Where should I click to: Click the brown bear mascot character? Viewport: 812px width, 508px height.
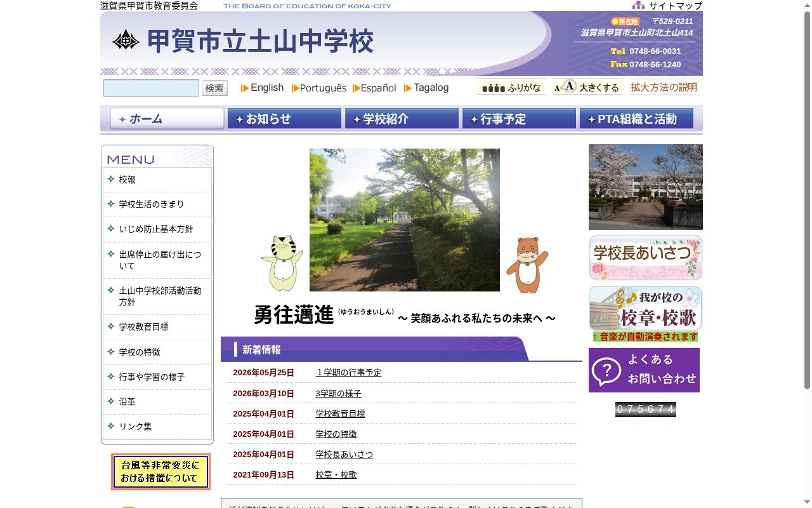click(527, 265)
